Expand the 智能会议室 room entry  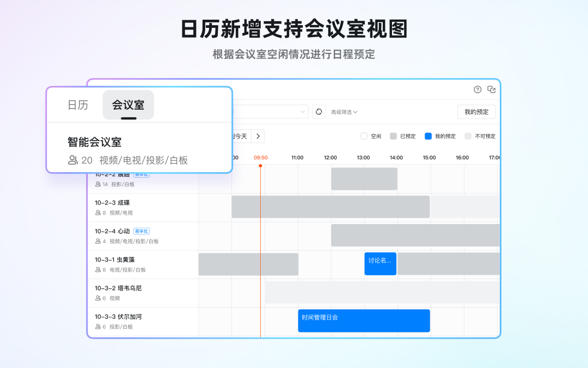[x=95, y=142]
